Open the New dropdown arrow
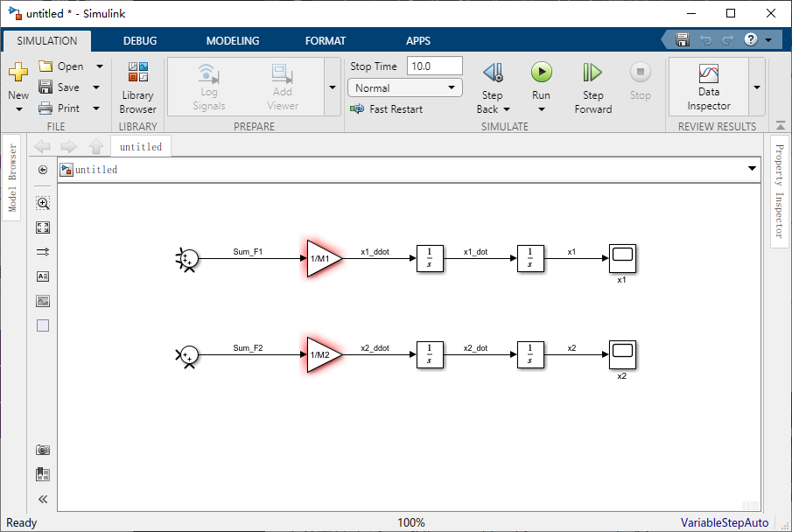 tap(18, 109)
